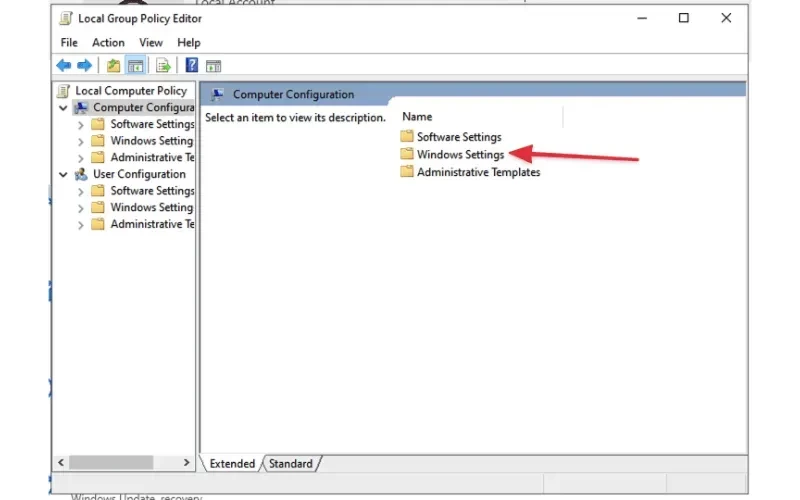Click the Local Computer Policy root icon
The width and height of the screenshot is (800, 500).
click(x=64, y=91)
